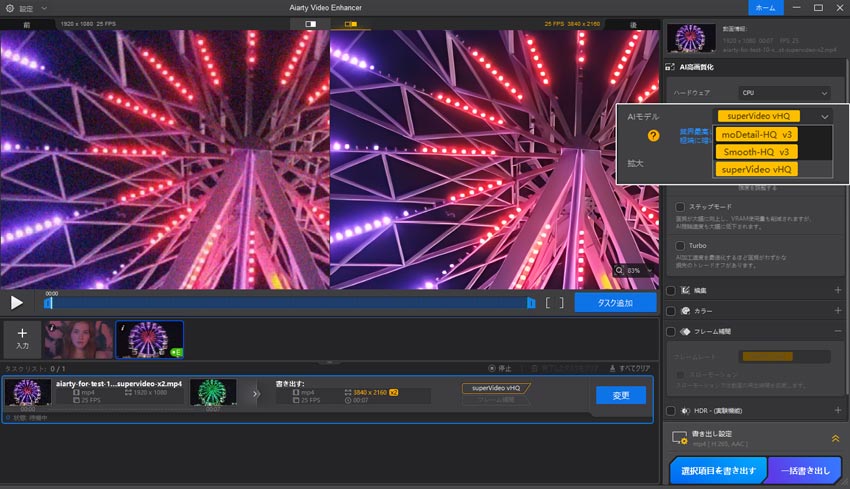Click the 編集 edit pencil icon
Screen dimensions: 850x489
685,291
